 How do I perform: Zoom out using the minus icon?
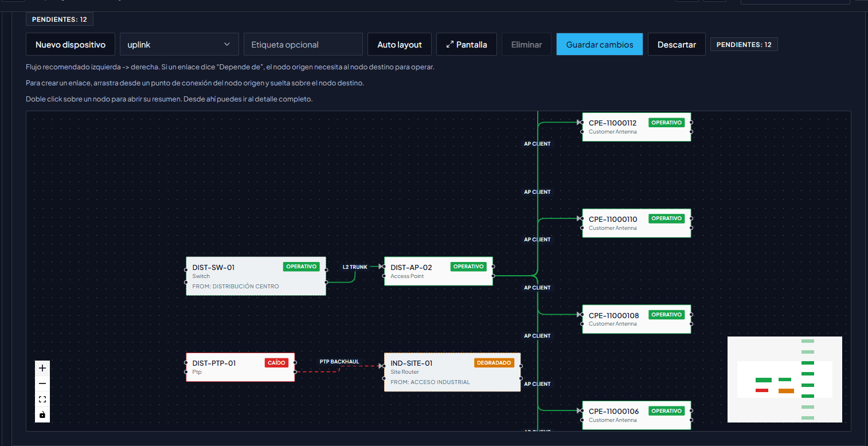42,383
